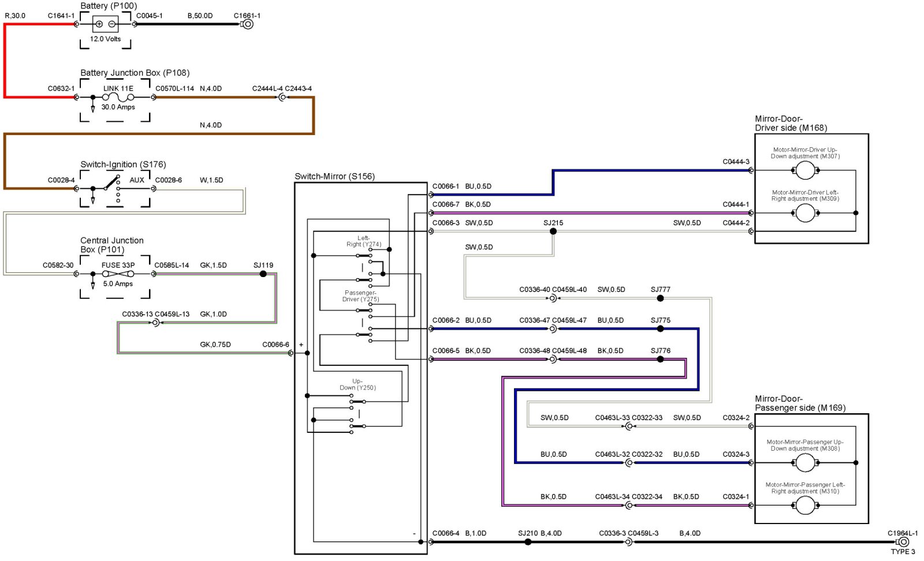The image size is (924, 561).
Task: Click the Driver Left-Right motor symbol (M309)
Action: (805, 213)
